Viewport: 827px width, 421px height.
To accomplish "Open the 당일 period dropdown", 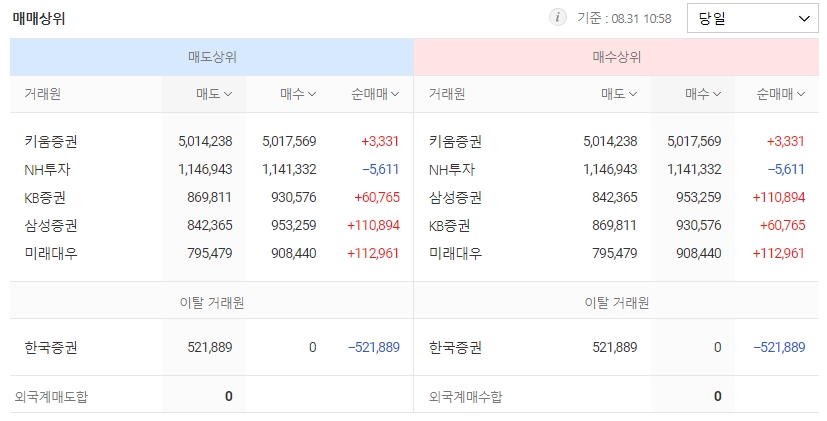I will point(753,18).
